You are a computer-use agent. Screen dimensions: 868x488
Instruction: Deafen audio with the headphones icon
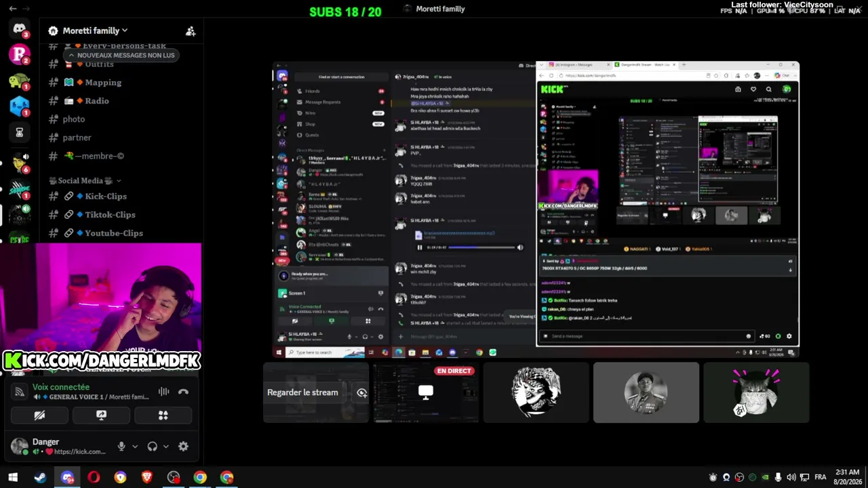pos(153,446)
